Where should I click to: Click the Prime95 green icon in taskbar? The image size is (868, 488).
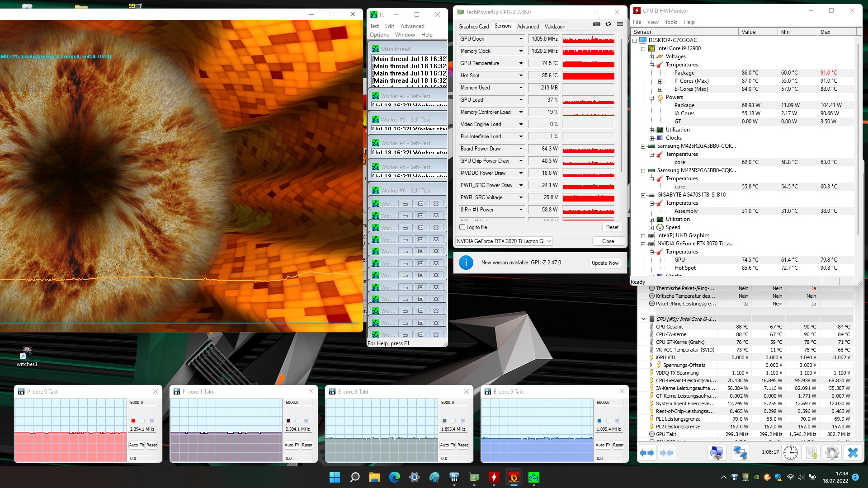point(533,477)
